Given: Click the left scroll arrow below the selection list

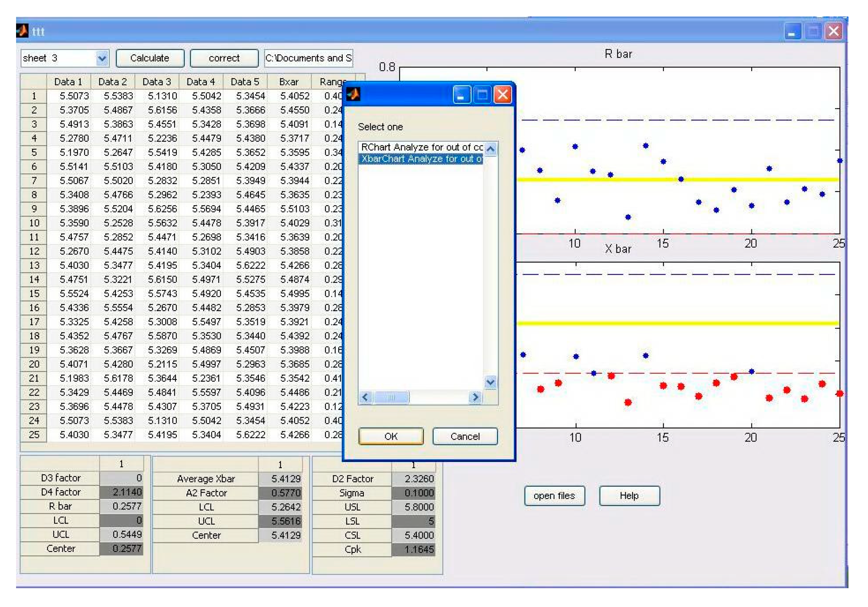Looking at the screenshot, I should (x=365, y=397).
